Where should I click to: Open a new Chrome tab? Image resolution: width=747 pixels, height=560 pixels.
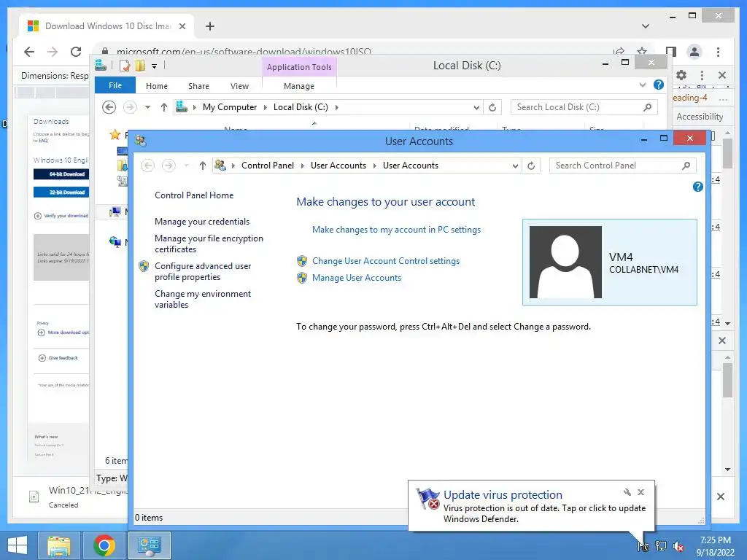(209, 26)
